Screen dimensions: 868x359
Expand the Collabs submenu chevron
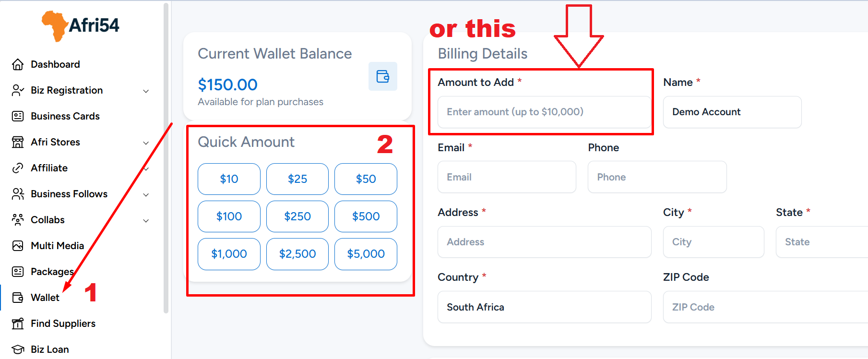(x=146, y=220)
